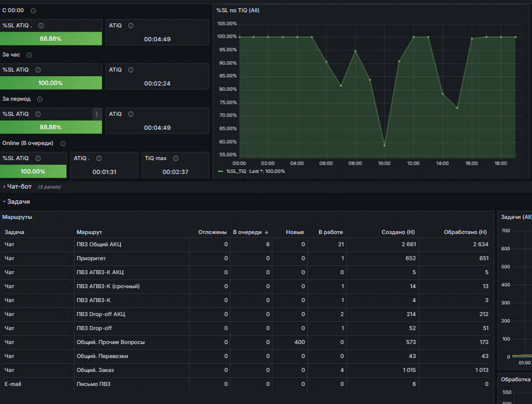This screenshot has height=404, width=532.
Task: Click info icon next to 'За период' title
Action: click(x=40, y=100)
